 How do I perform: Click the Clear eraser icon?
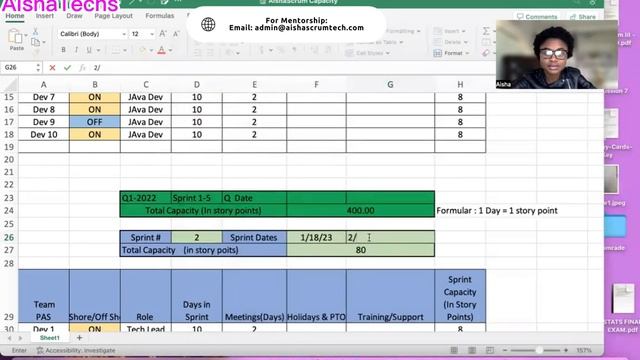coord(486,53)
